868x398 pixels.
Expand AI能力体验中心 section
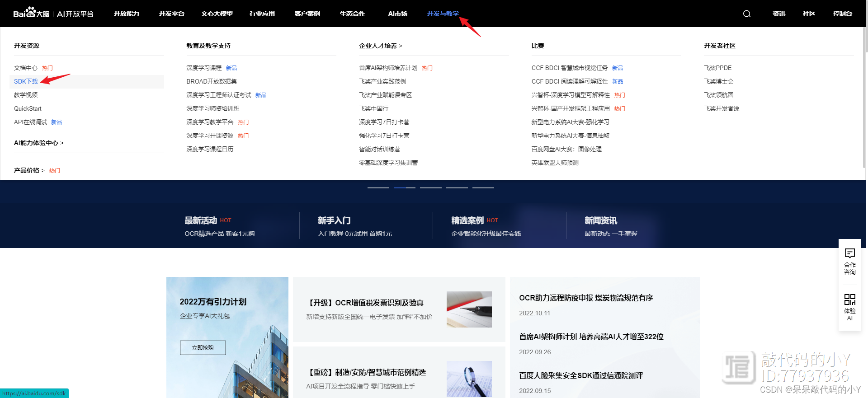click(x=39, y=143)
